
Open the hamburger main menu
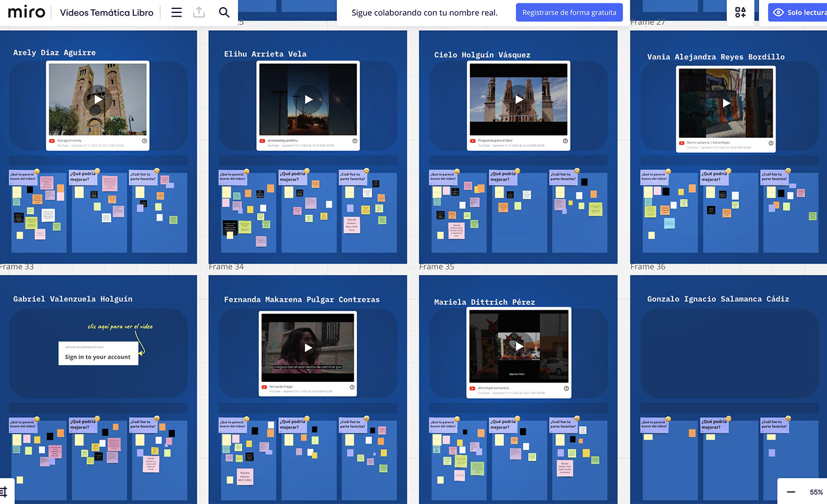coord(176,12)
